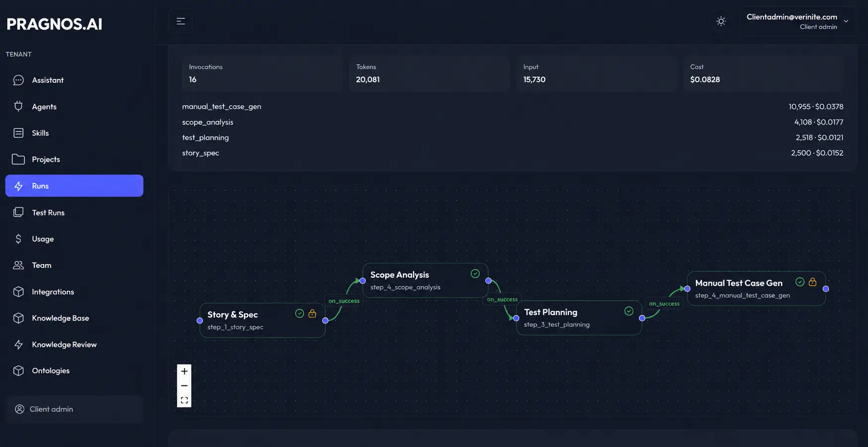868x447 pixels.
Task: Click the value 10,955 · $0.0378
Action: click(816, 106)
